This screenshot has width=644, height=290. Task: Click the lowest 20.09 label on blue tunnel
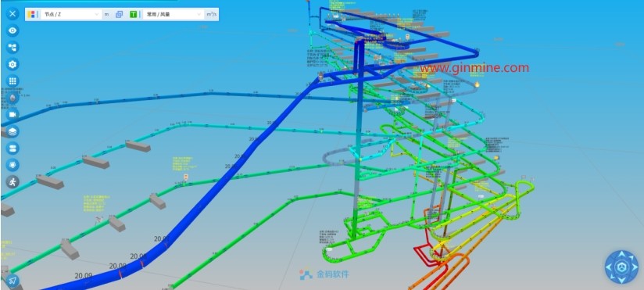84,276
